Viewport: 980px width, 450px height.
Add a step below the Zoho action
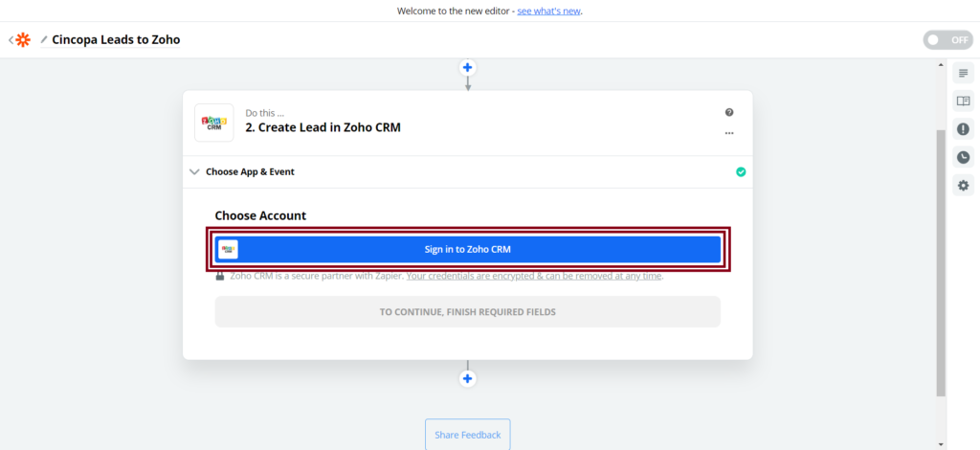(x=468, y=378)
